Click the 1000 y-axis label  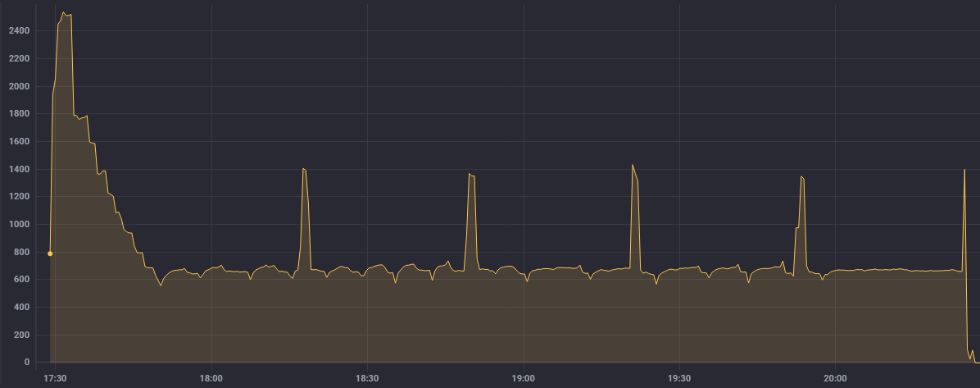(20, 224)
